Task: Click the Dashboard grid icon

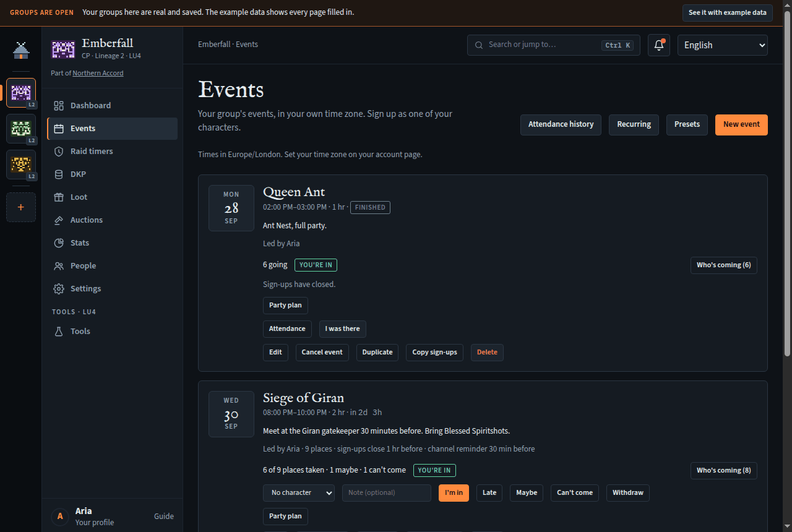Action: pyautogui.click(x=59, y=106)
